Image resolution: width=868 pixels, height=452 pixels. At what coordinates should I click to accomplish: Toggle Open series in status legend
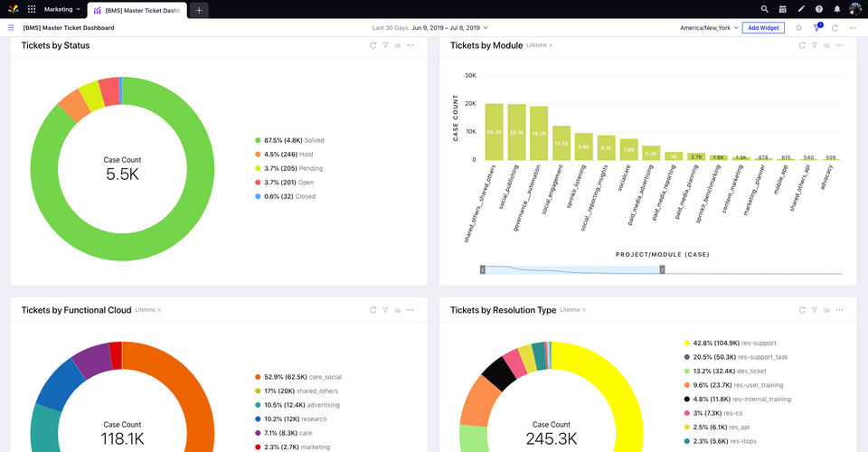click(285, 183)
